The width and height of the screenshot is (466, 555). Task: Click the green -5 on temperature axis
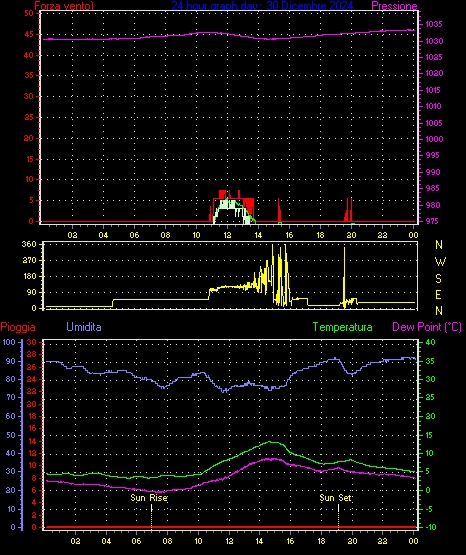coord(428,509)
